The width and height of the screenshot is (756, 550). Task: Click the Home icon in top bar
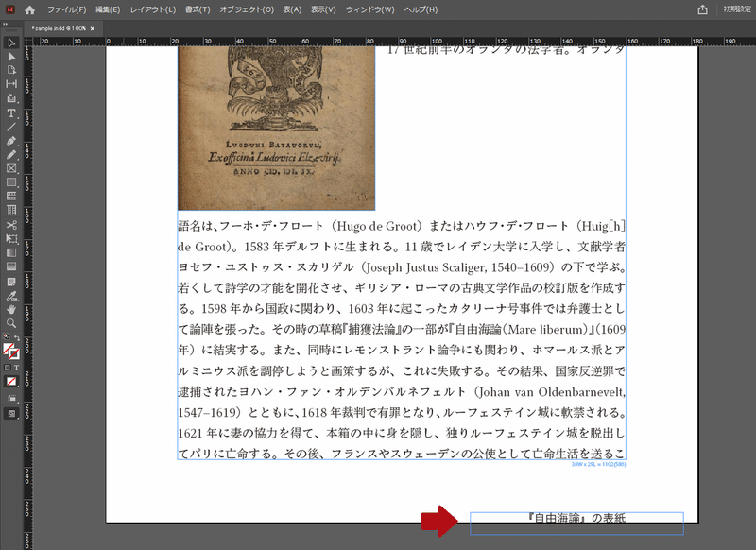(30, 9)
